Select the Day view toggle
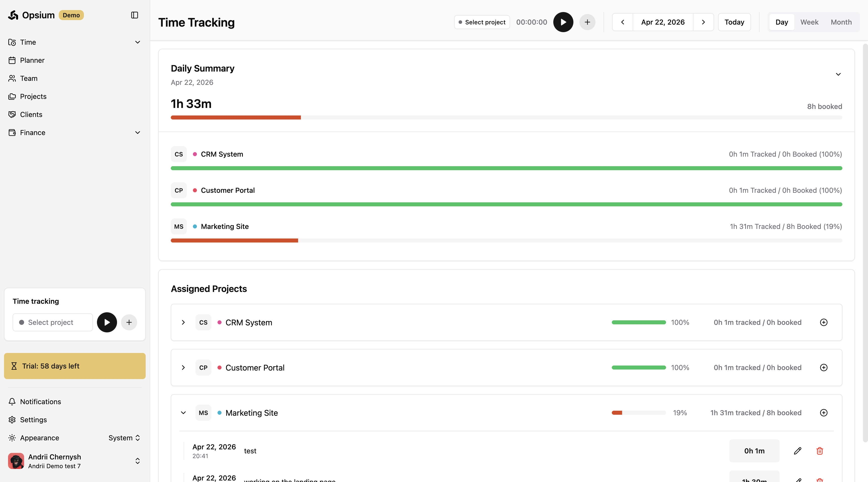Image resolution: width=868 pixels, height=482 pixels. (x=781, y=22)
